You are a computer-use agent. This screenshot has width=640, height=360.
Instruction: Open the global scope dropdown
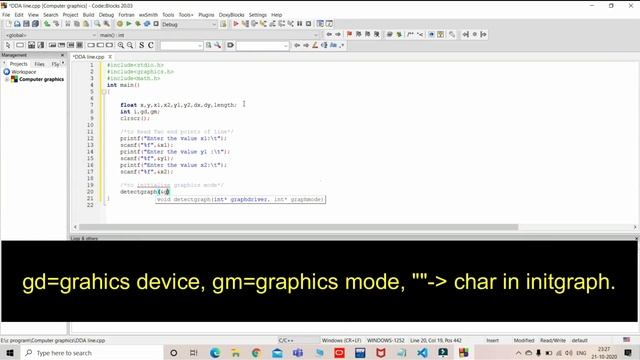point(50,35)
